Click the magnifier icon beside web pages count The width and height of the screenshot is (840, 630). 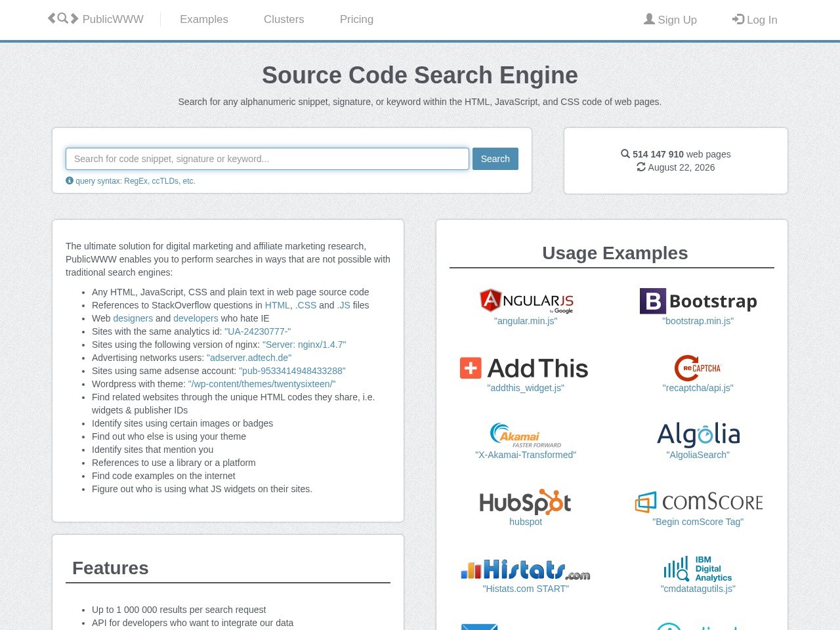(x=625, y=154)
